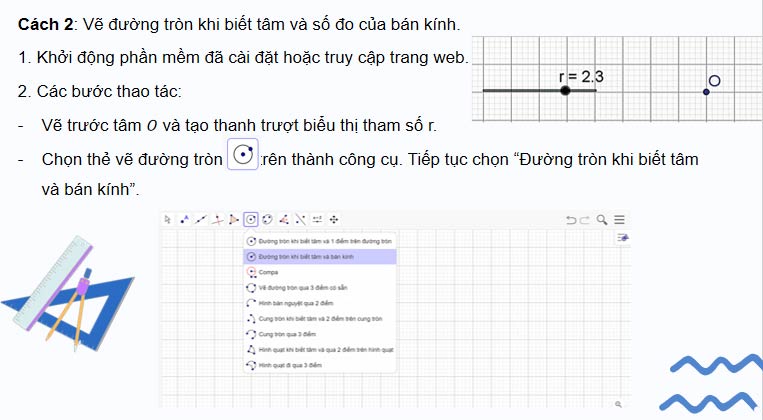
Task: Select the Point tool in the toolbar
Action: [x=184, y=219]
